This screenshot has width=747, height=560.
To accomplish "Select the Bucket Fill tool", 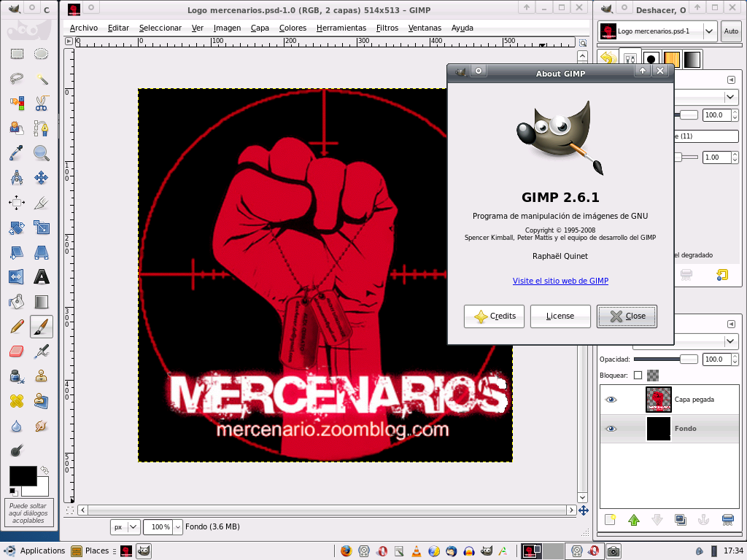I will pyautogui.click(x=17, y=302).
